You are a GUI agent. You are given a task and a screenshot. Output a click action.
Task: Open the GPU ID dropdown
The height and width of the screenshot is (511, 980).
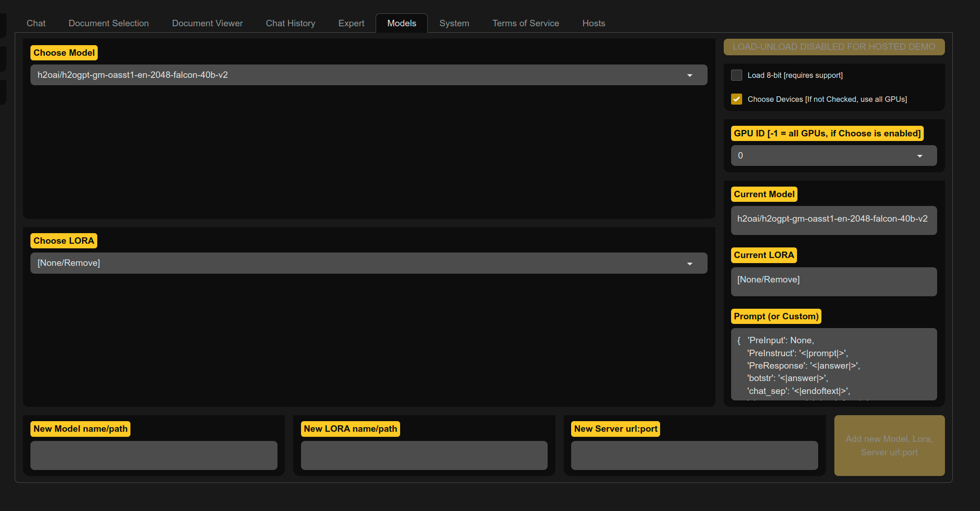[919, 156]
